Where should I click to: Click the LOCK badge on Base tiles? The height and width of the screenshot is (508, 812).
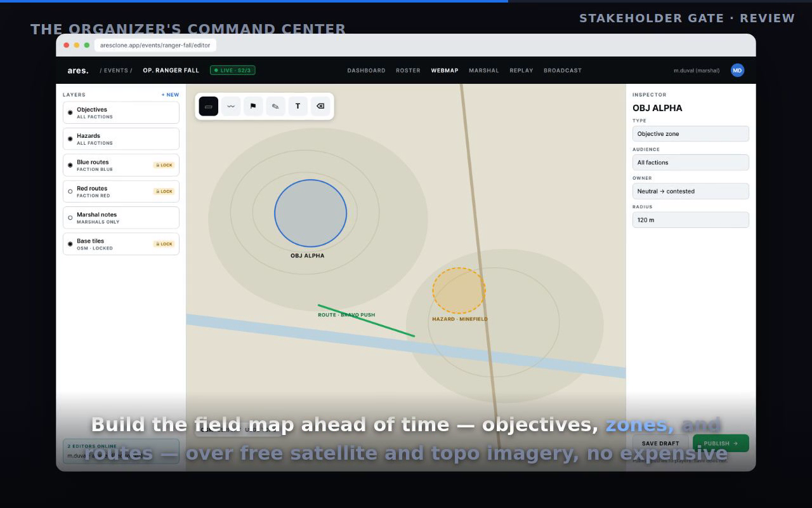pos(164,244)
